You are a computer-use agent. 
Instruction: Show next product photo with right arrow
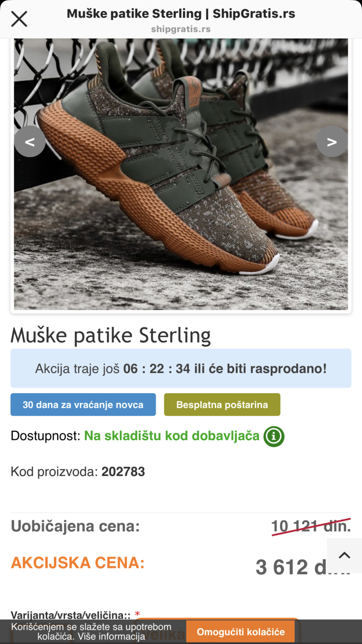332,141
